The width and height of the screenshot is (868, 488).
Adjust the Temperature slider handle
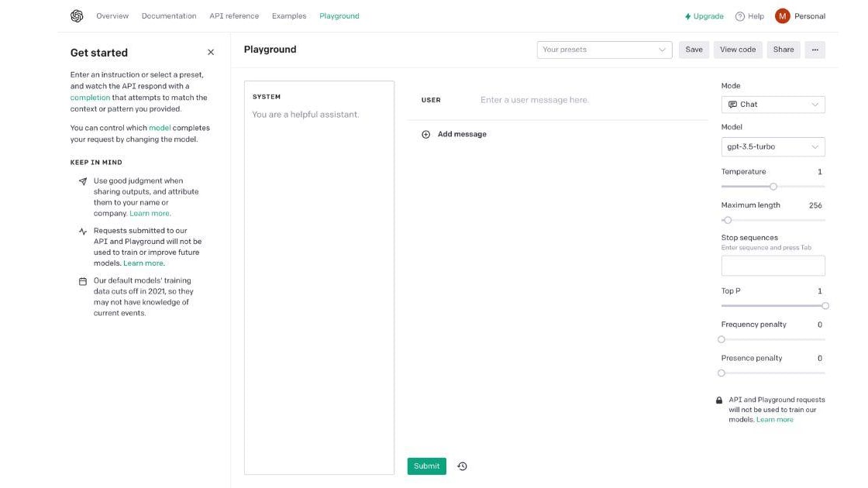pos(773,187)
